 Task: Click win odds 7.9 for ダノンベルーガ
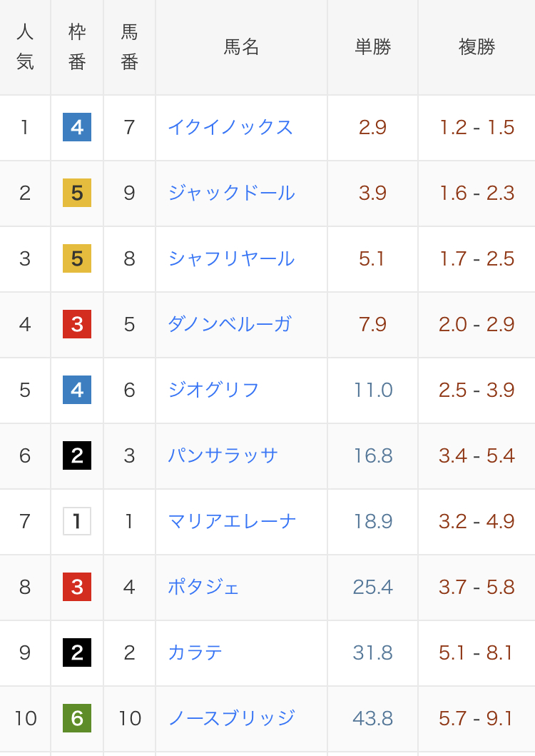tap(372, 324)
